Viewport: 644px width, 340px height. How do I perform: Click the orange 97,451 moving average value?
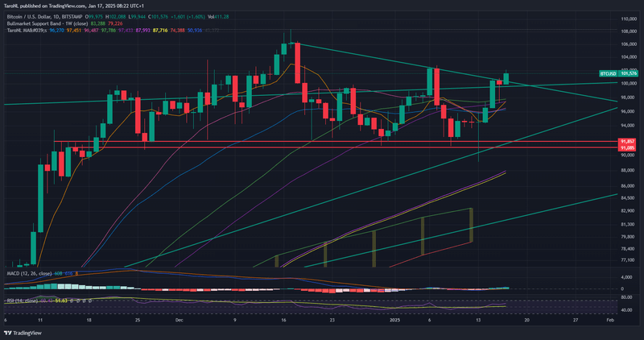point(74,31)
